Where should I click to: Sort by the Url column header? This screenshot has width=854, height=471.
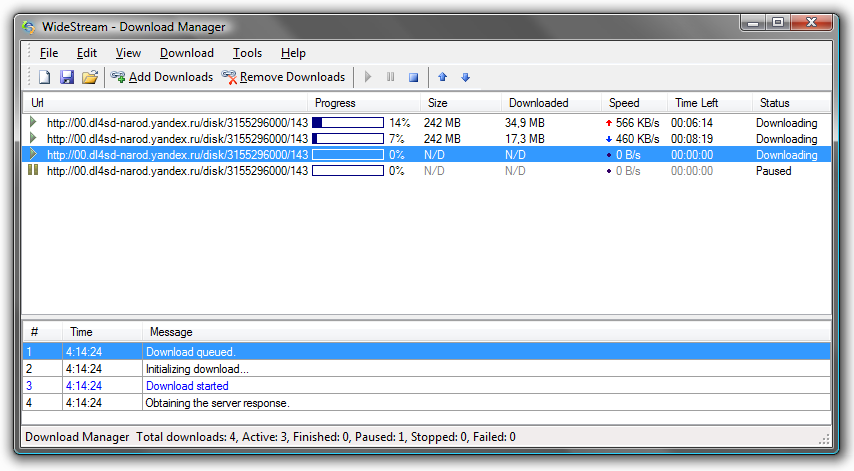166,103
